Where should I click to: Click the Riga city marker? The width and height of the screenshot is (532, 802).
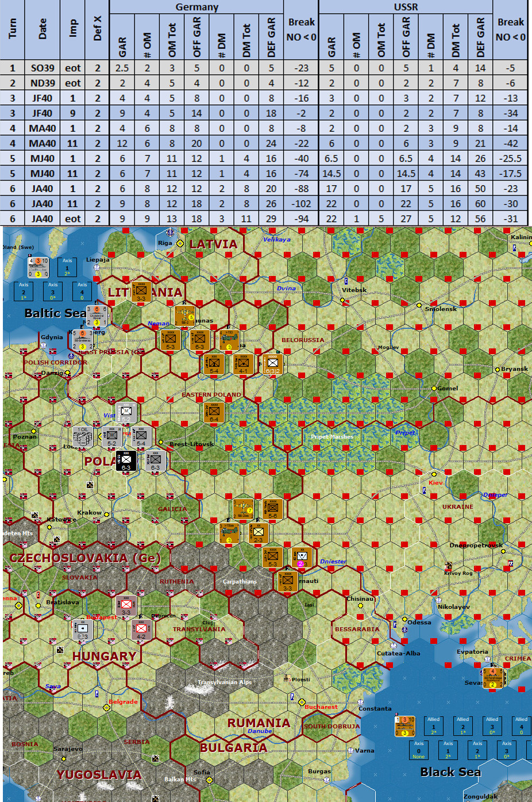(180, 244)
